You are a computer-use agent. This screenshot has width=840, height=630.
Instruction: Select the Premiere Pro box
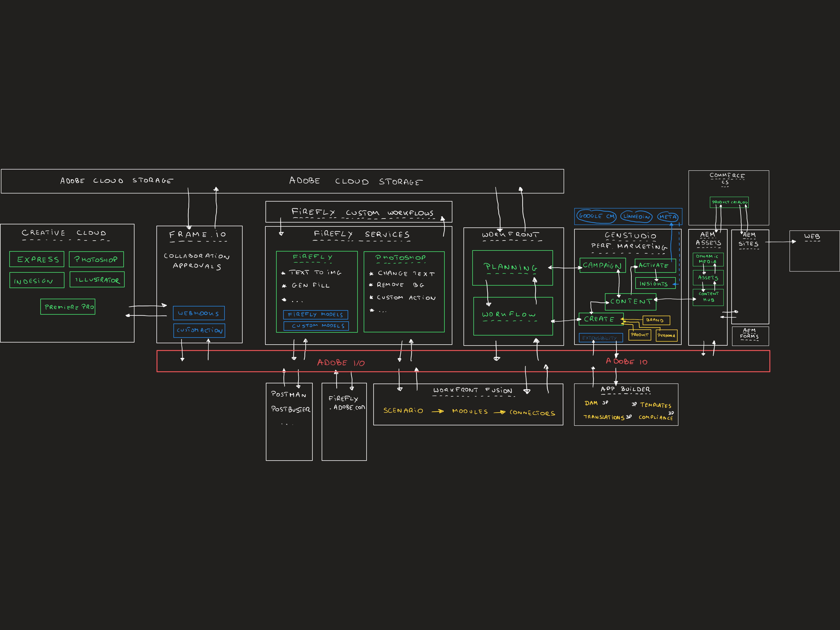(68, 307)
